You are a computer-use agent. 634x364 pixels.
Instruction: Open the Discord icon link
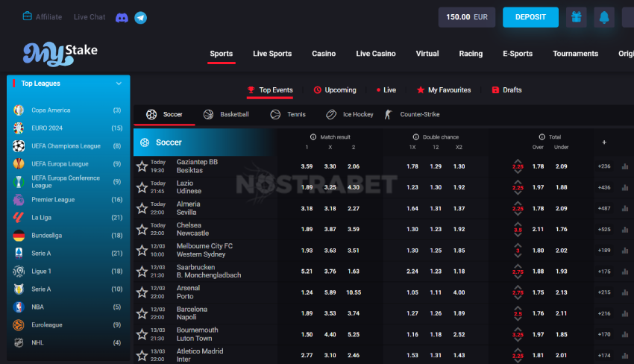(122, 17)
